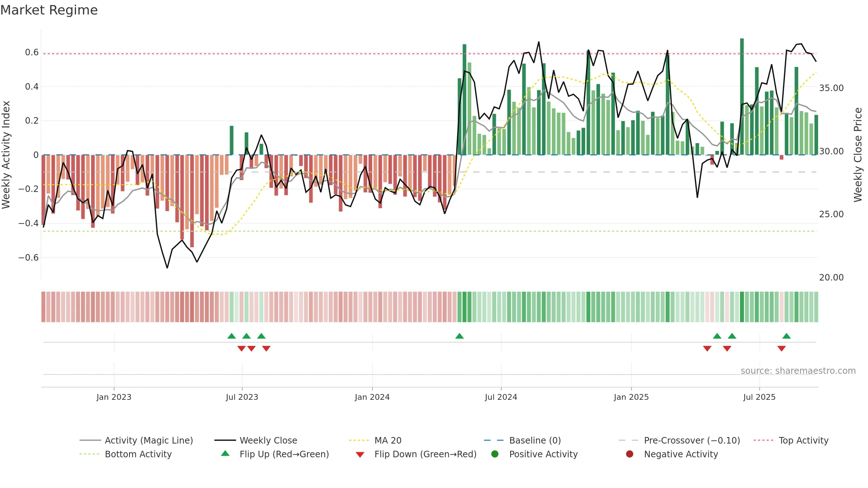Viewport: 868px width, 488px height.
Task: Click the green Flip Up legend triangle
Action: click(225, 453)
